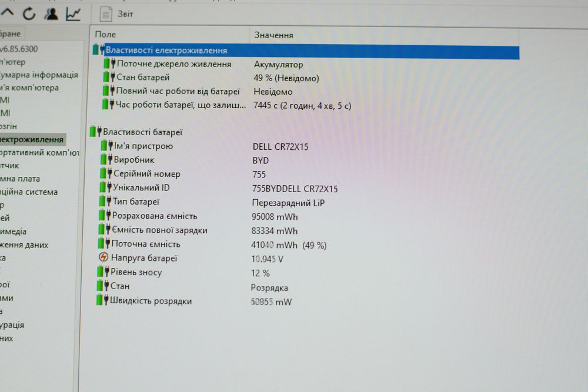
Task: Click the Перезарядний LiP value
Action: coord(288,203)
